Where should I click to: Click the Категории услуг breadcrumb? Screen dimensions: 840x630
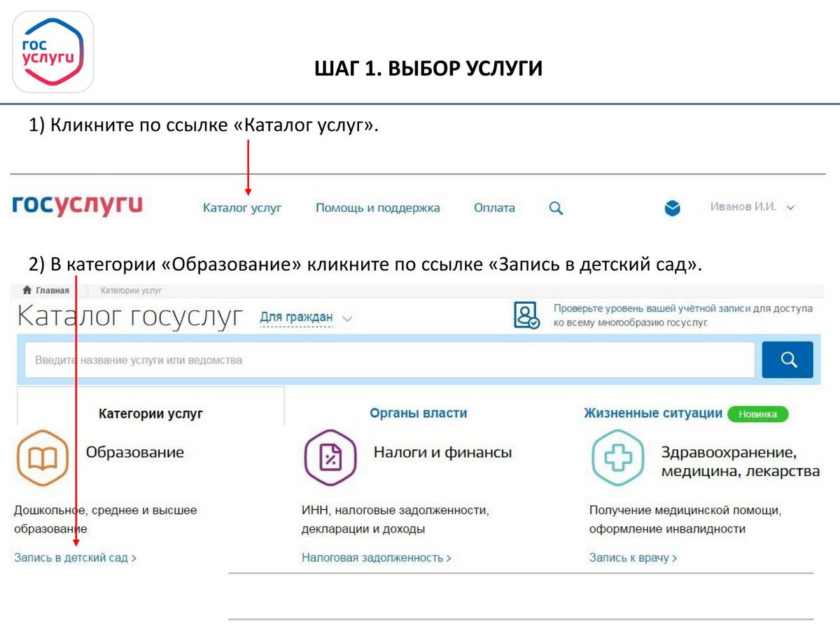[x=131, y=290]
